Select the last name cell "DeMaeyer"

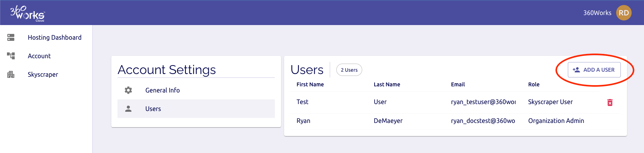tap(388, 121)
